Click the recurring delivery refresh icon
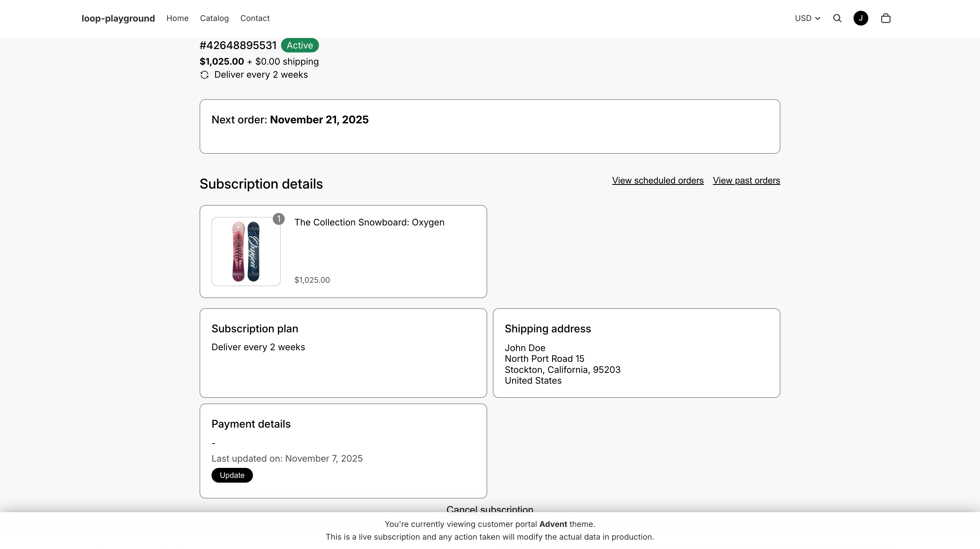Viewport: 980px width, 549px height. pyautogui.click(x=204, y=75)
